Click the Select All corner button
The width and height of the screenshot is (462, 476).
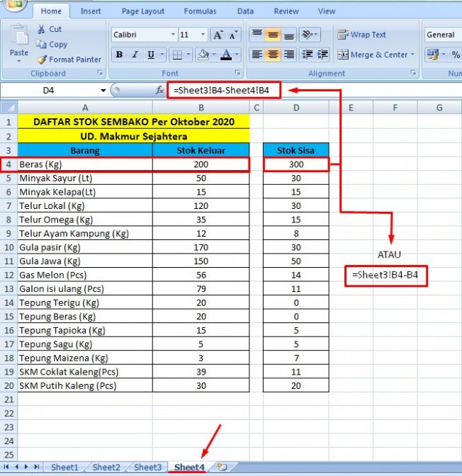[x=9, y=108]
